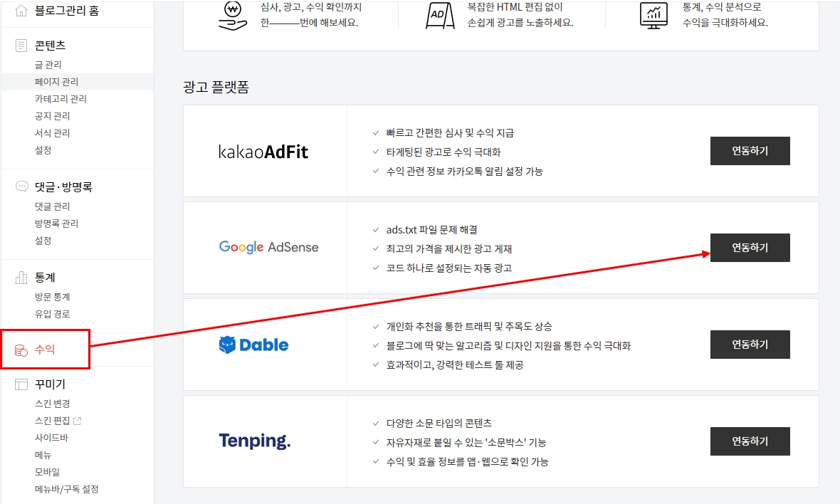Click 연동하기 button for kakaoAdFit
Viewport: 840px width, 504px height.
click(750, 151)
